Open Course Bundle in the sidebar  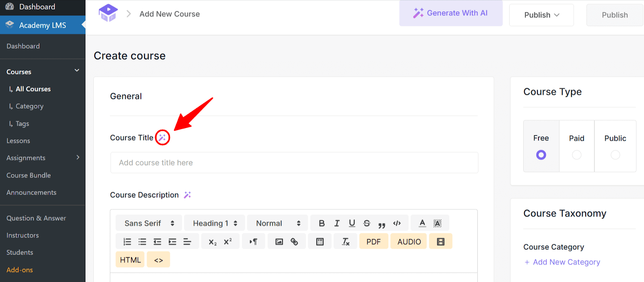point(29,176)
